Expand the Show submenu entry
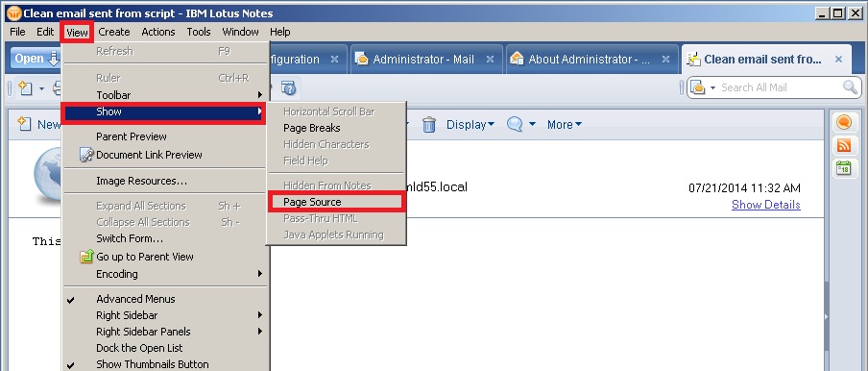This screenshot has width=868, height=371. pos(164,111)
